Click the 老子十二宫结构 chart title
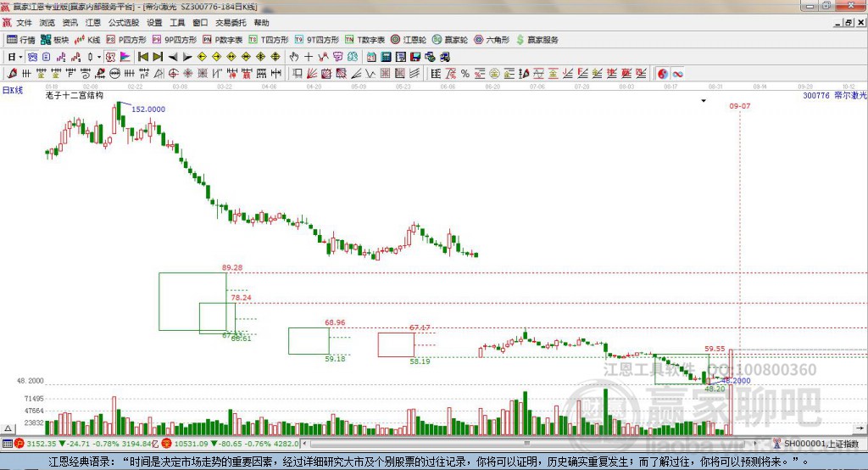Screen dimensions: 868x470 75,95
